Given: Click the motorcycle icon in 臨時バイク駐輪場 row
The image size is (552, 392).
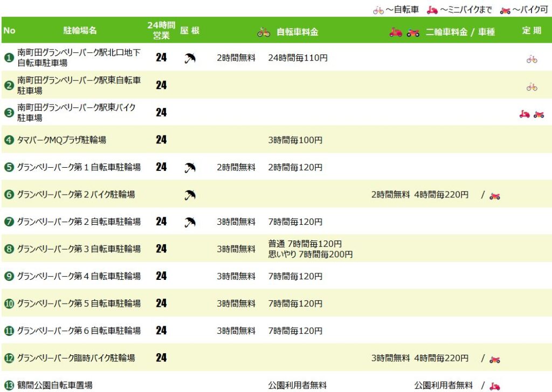Looking at the screenshot, I should pos(495,359).
